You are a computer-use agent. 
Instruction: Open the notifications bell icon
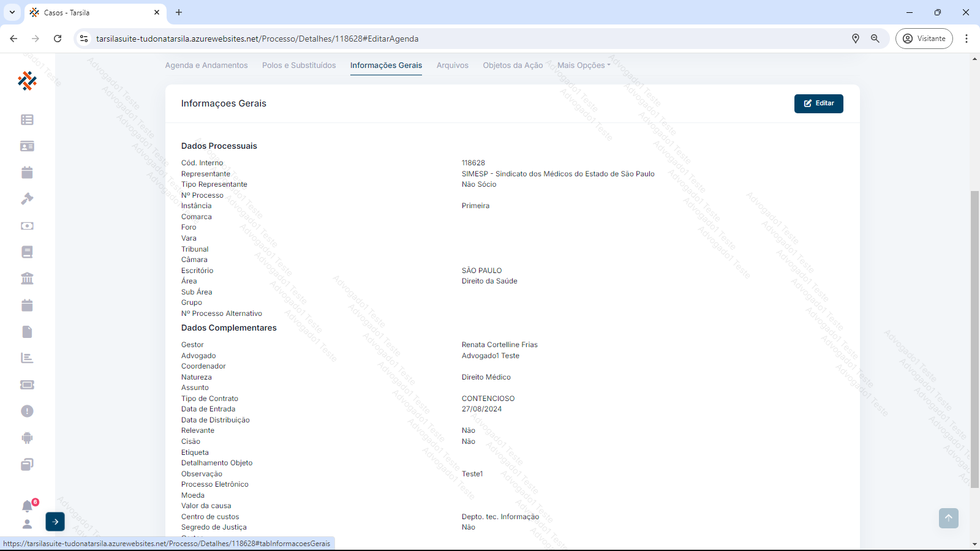(x=27, y=506)
